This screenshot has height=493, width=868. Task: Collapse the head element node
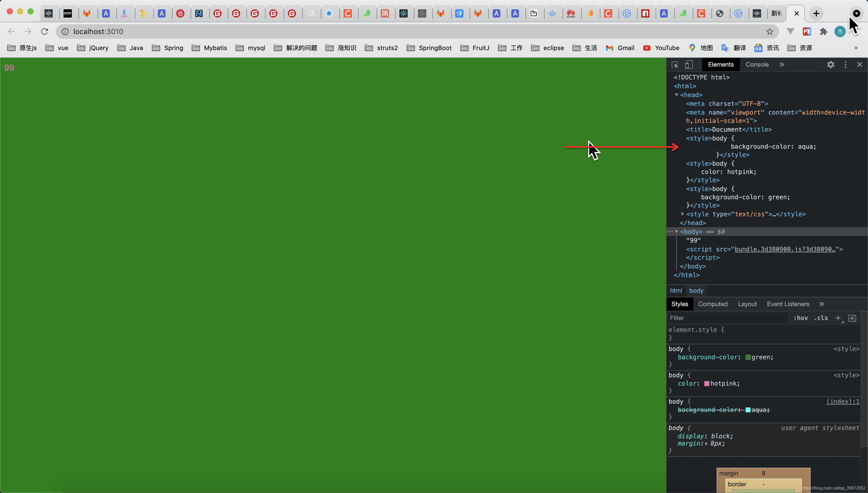tap(676, 95)
